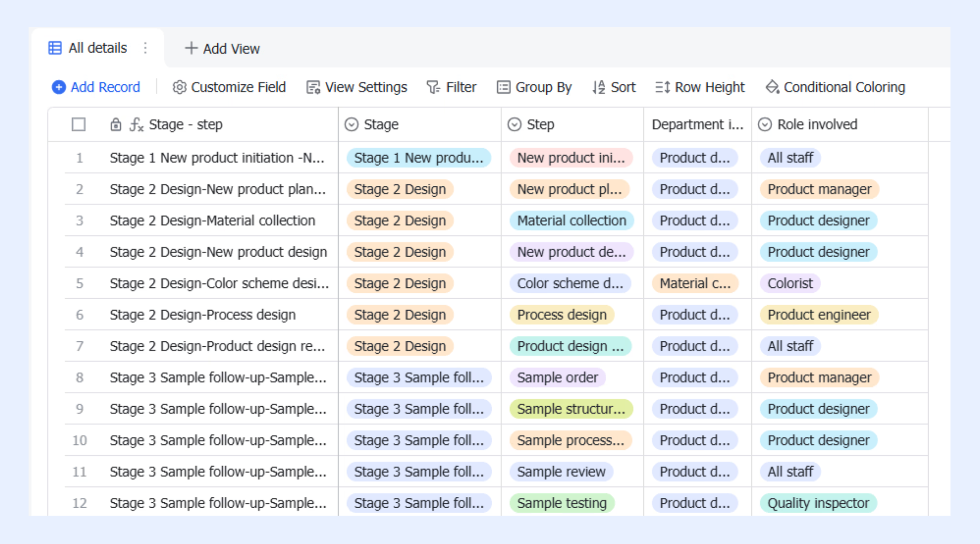Image resolution: width=980 pixels, height=544 pixels.
Task: Click 'Product designer' in the Material collection row
Action: click(818, 220)
